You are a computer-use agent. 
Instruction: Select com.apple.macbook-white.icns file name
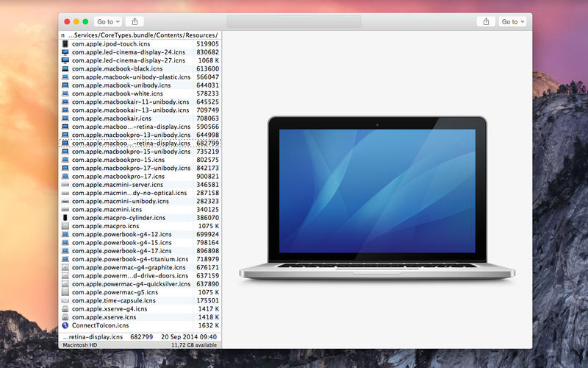[118, 93]
